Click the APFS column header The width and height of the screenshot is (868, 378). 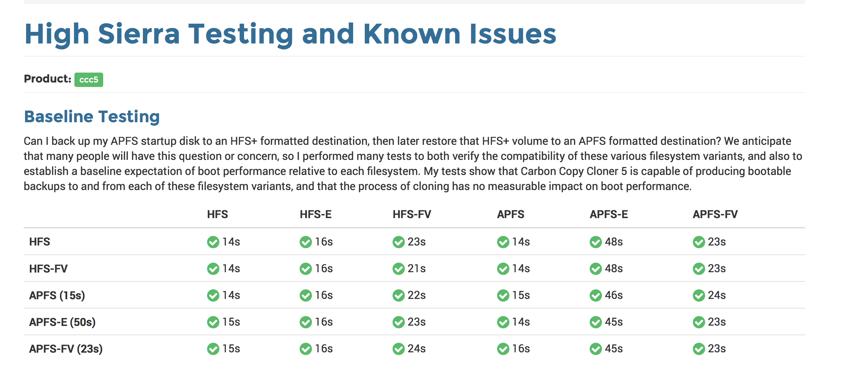(510, 214)
